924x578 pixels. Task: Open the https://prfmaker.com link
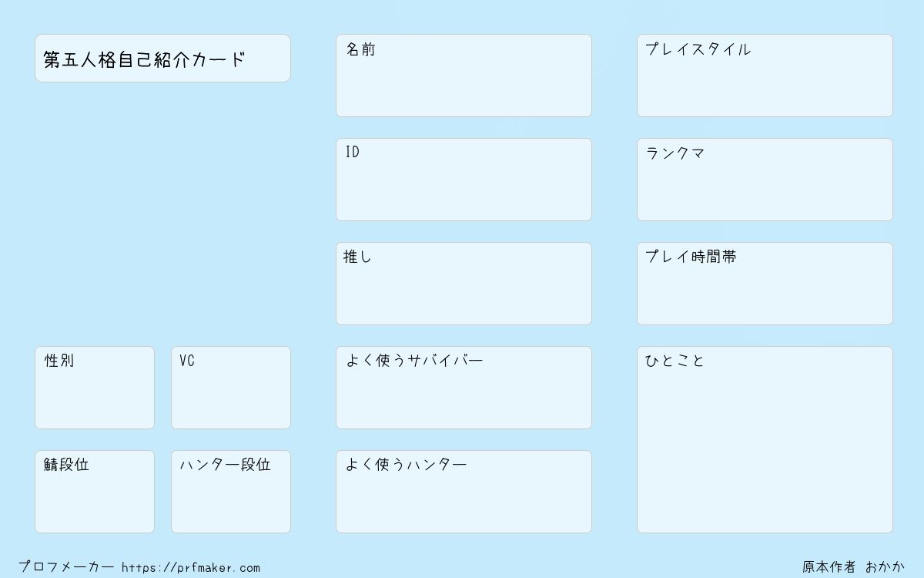click(x=191, y=568)
